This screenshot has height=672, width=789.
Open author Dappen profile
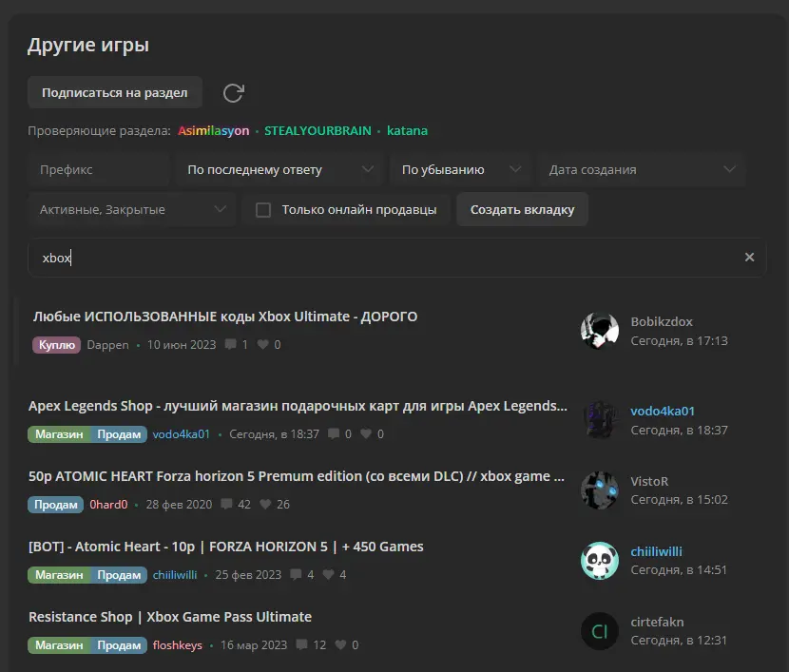click(x=107, y=344)
